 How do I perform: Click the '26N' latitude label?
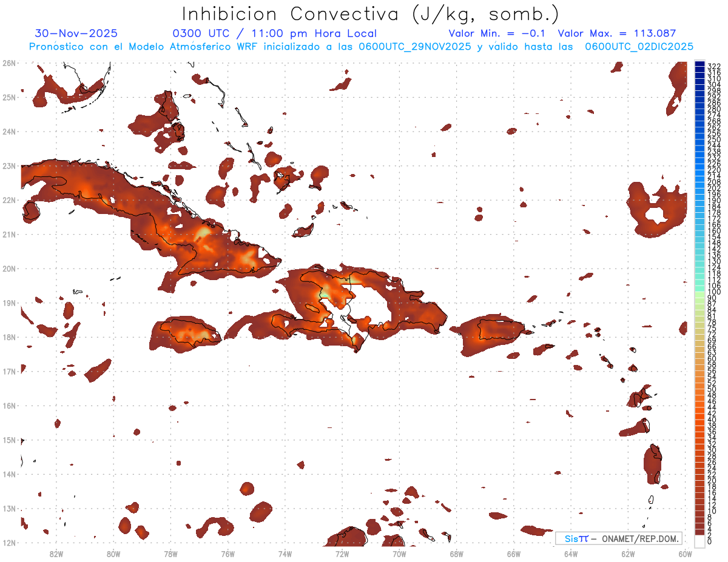coord(9,63)
